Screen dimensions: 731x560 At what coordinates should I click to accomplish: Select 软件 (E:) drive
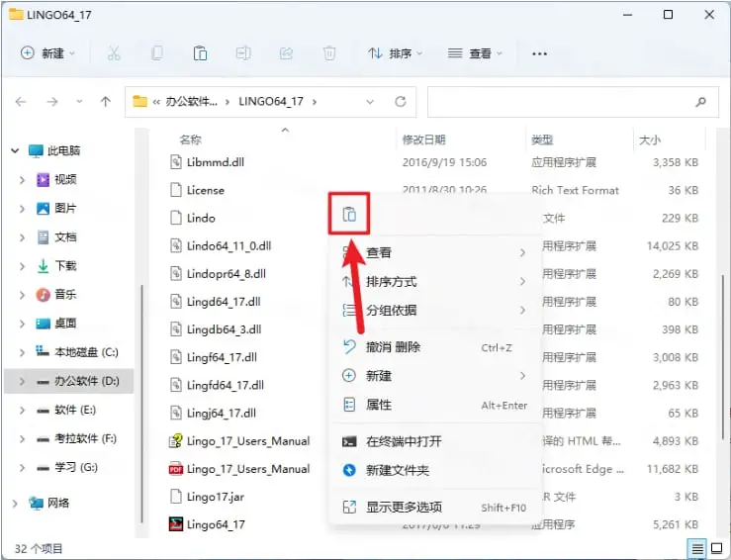74,410
